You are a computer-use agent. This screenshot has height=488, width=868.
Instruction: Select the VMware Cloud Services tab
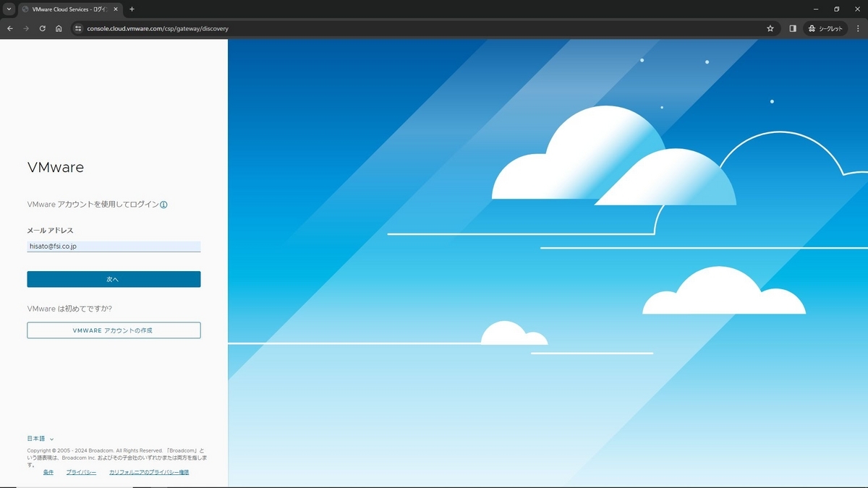69,9
